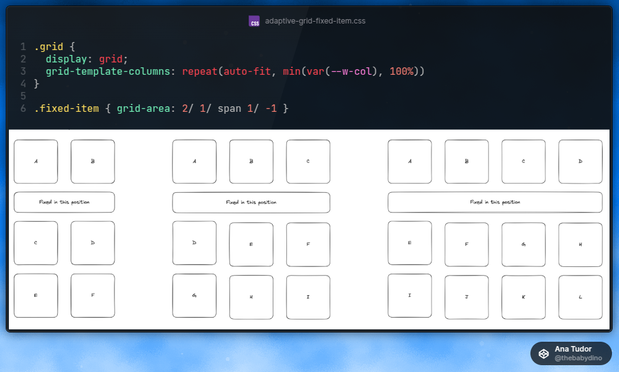Click box J in the four-column grid
This screenshot has width=619, height=372.
467,297
